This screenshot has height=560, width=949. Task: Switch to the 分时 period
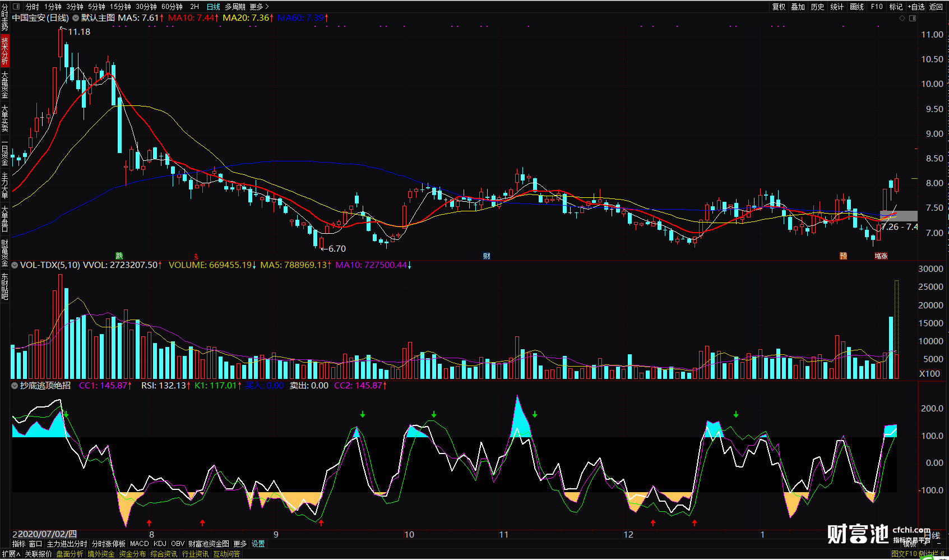click(33, 7)
